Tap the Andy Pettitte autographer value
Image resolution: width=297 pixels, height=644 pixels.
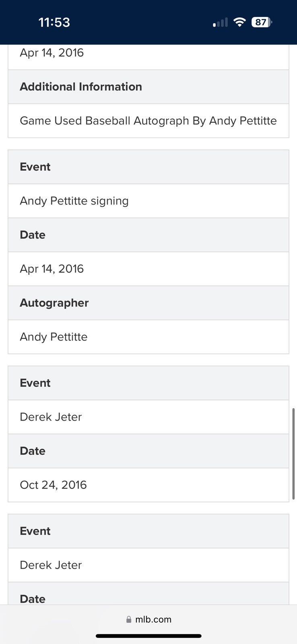click(54, 337)
